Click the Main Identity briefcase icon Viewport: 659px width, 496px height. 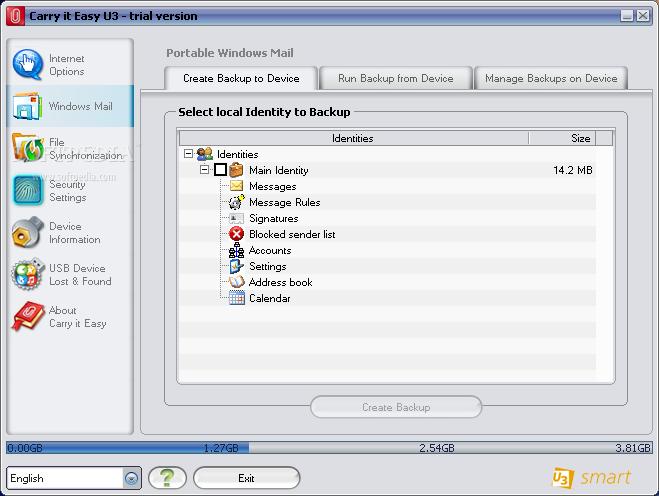click(x=236, y=170)
